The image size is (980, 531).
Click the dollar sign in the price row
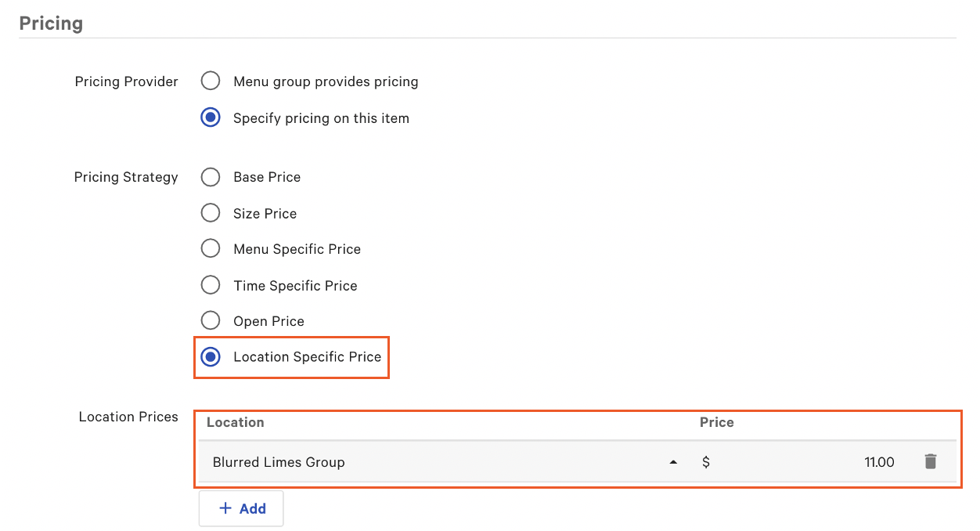[705, 461]
